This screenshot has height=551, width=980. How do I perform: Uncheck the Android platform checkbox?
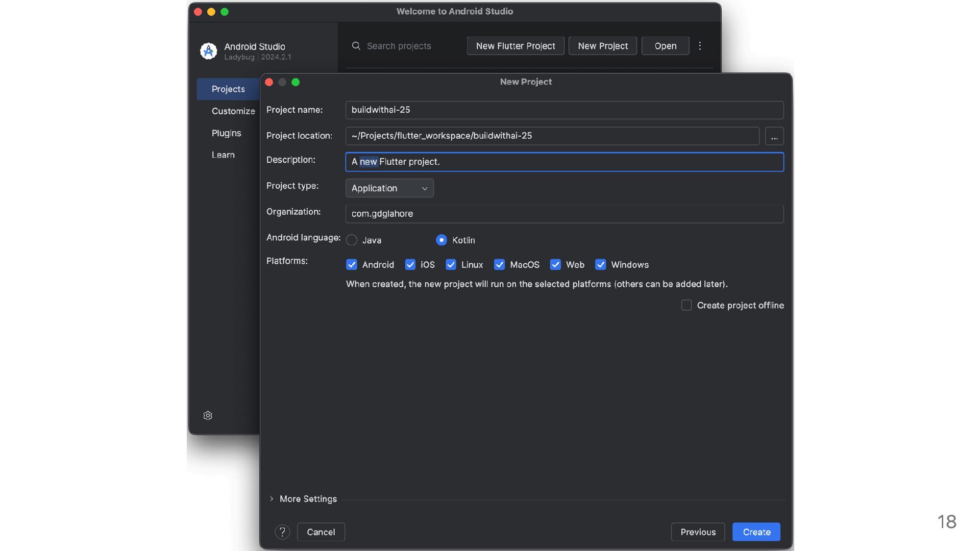click(352, 265)
